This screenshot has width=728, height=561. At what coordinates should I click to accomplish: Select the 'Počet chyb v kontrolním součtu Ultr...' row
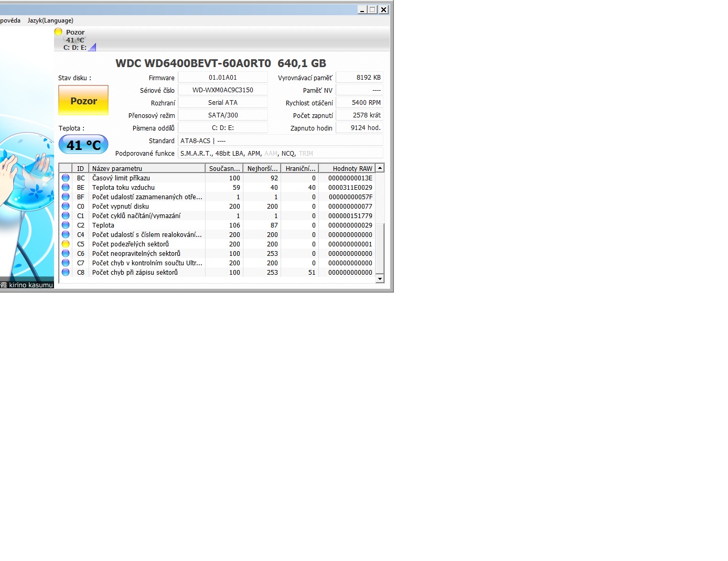click(218, 263)
